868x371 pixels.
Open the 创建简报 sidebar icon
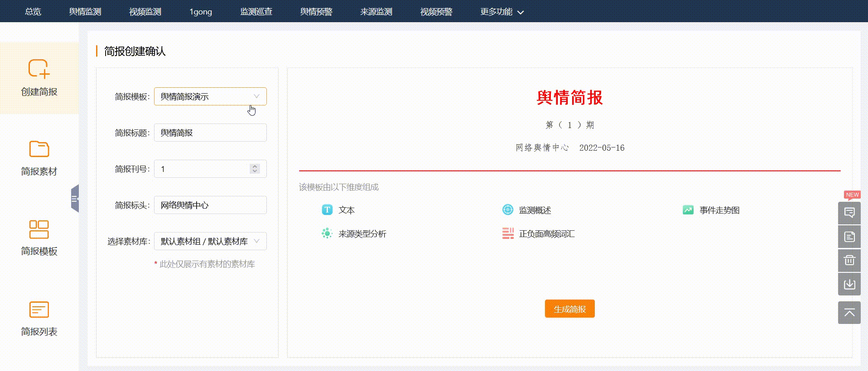[x=39, y=69]
